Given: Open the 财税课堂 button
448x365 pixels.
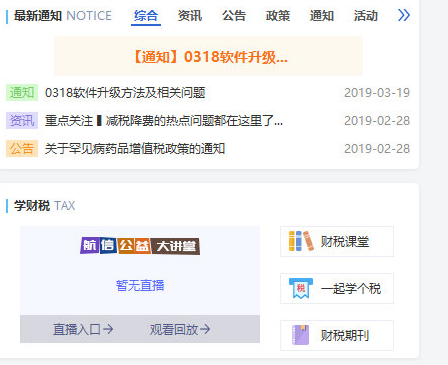Looking at the screenshot, I should tap(337, 242).
